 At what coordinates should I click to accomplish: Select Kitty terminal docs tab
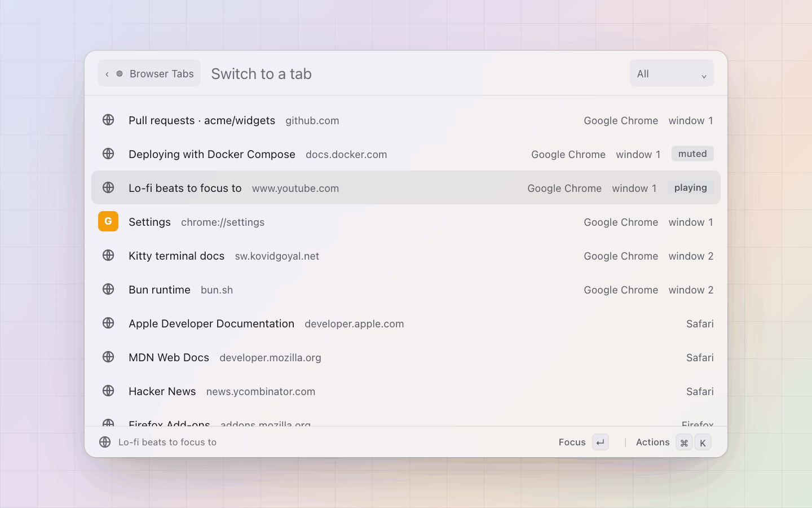(x=406, y=255)
